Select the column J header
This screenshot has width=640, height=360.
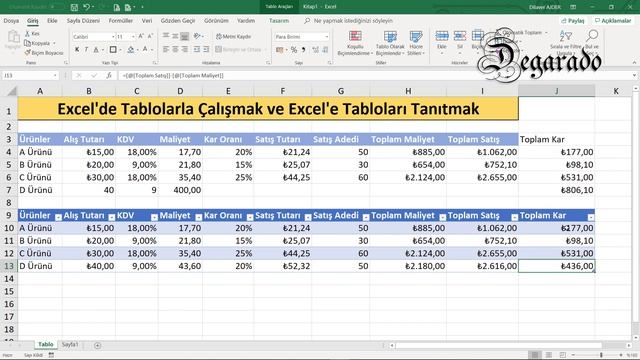tap(556, 91)
